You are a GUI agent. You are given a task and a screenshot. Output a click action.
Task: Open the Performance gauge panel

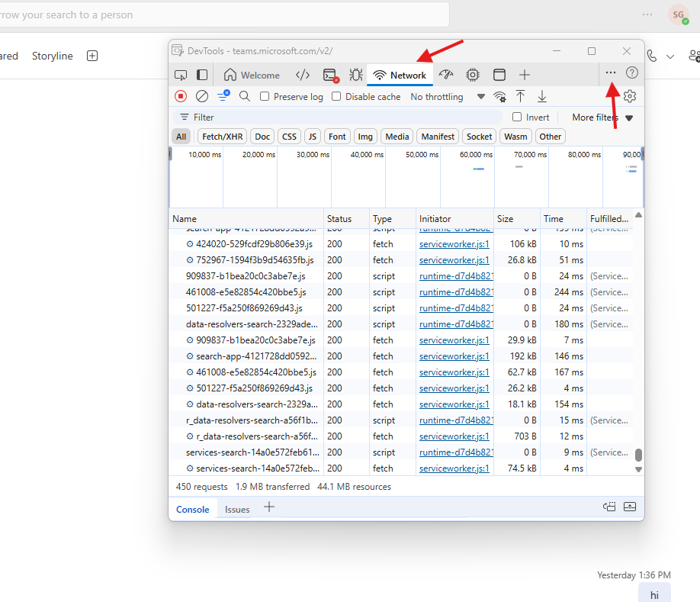pos(447,75)
